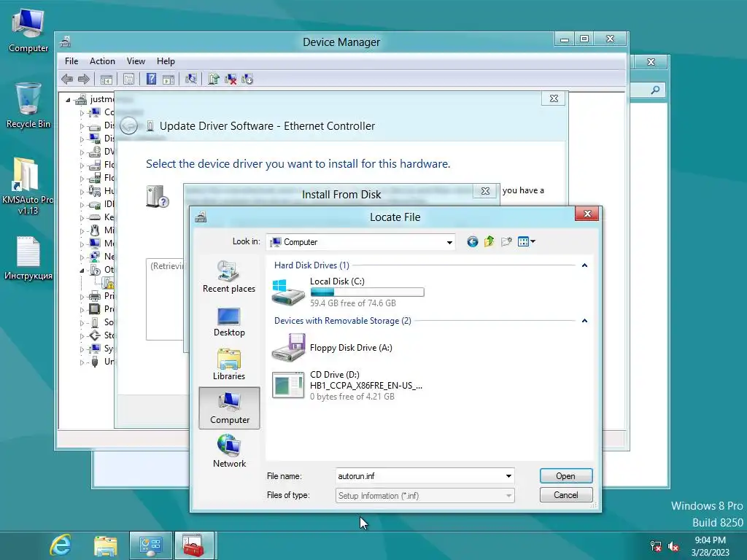Open the Help menu in Device Manager

click(x=166, y=61)
